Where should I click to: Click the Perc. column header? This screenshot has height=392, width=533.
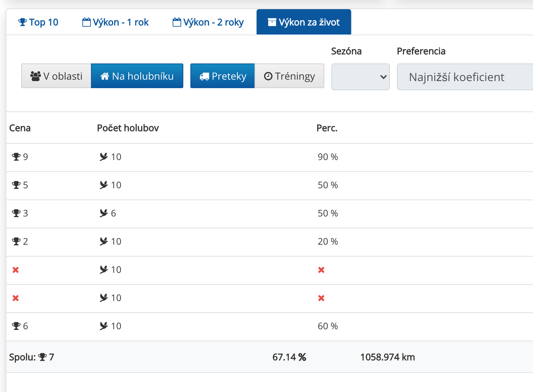click(327, 128)
